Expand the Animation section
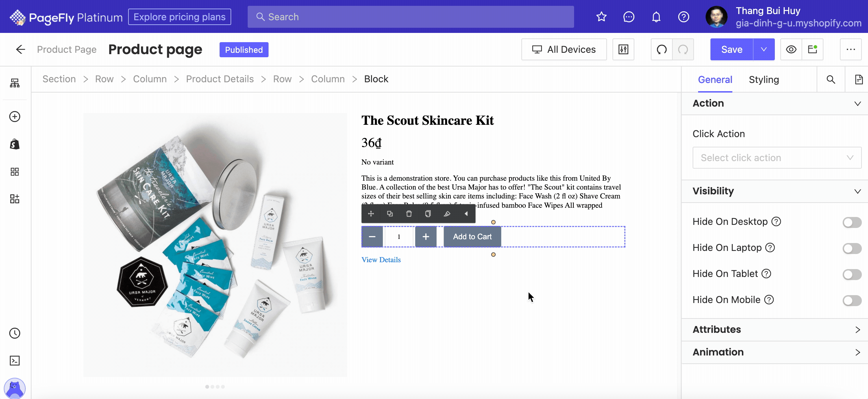The image size is (868, 399). click(x=775, y=352)
